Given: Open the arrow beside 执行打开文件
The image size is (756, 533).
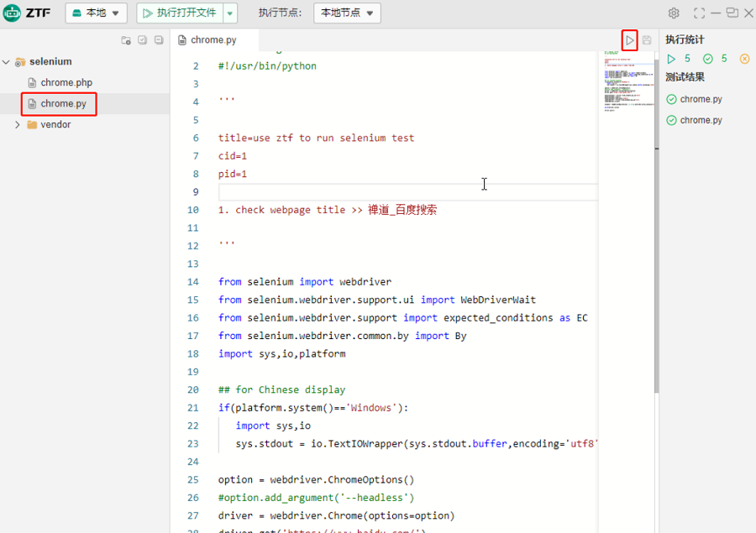Looking at the screenshot, I should pos(230,13).
